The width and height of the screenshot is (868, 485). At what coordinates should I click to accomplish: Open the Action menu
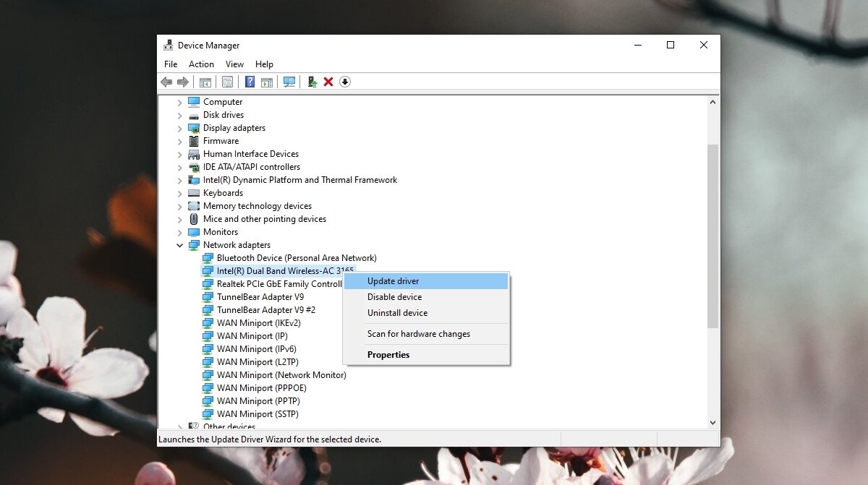click(x=201, y=64)
